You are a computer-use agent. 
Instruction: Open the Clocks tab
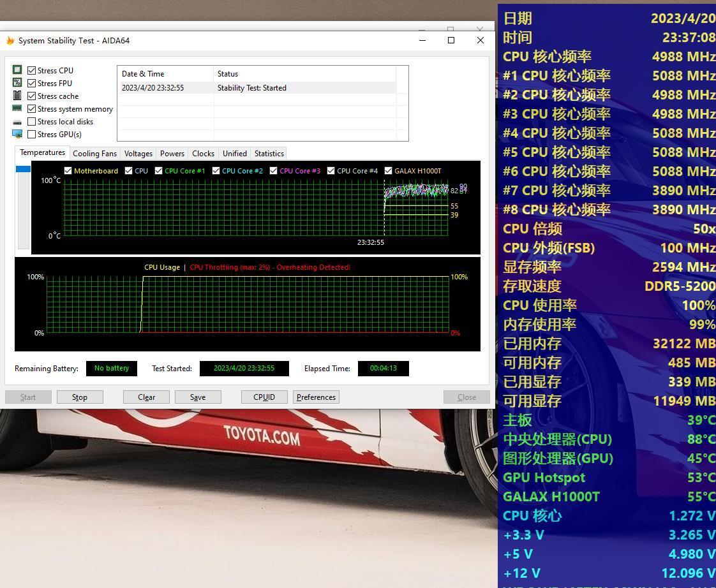tap(203, 154)
